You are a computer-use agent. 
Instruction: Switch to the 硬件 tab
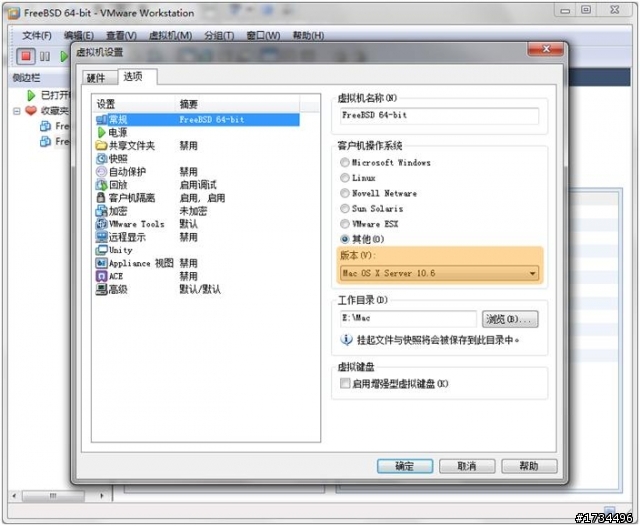99,78
